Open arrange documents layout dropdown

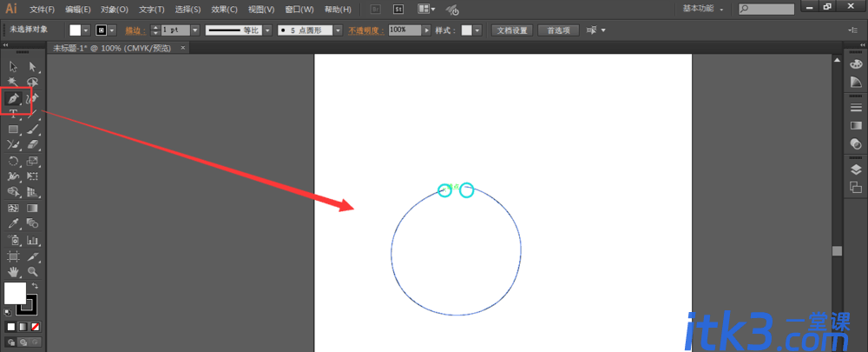[x=425, y=9]
